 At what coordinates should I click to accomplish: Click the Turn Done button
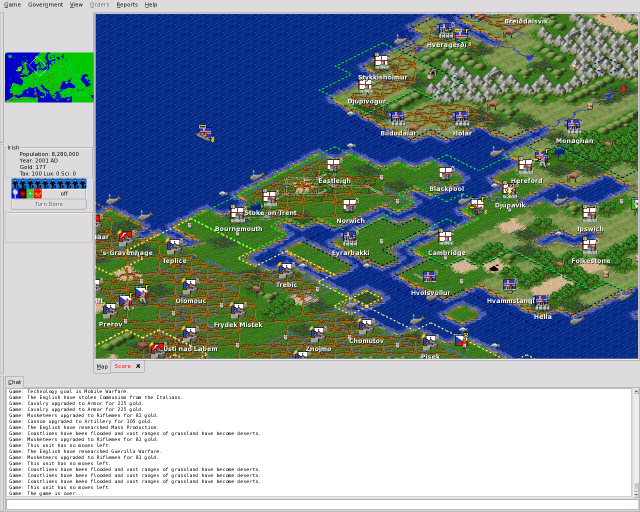point(49,204)
